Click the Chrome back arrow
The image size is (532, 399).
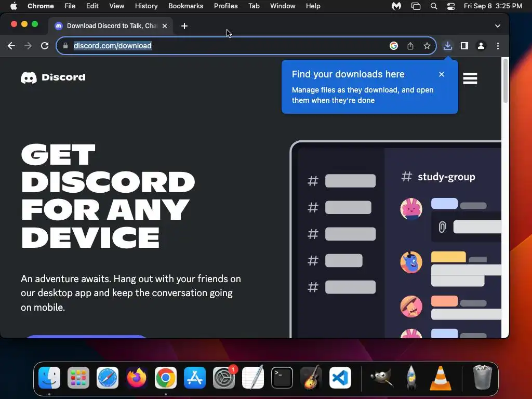click(x=11, y=46)
